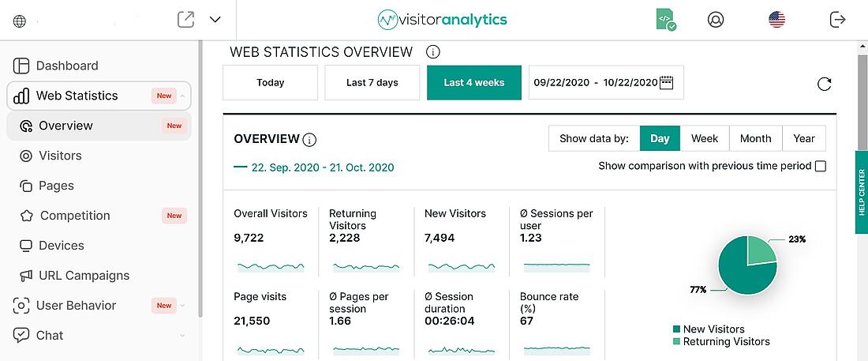
Task: Select Overview in sidebar
Action: [65, 126]
